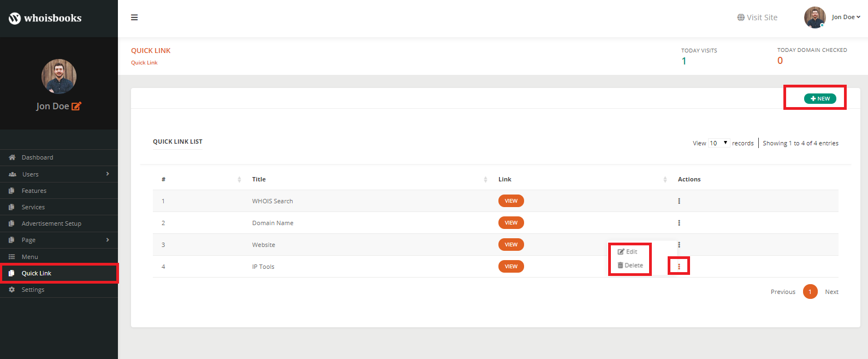This screenshot has height=359, width=868.
Task: Toggle the hamburger sidebar menu icon
Action: [134, 17]
